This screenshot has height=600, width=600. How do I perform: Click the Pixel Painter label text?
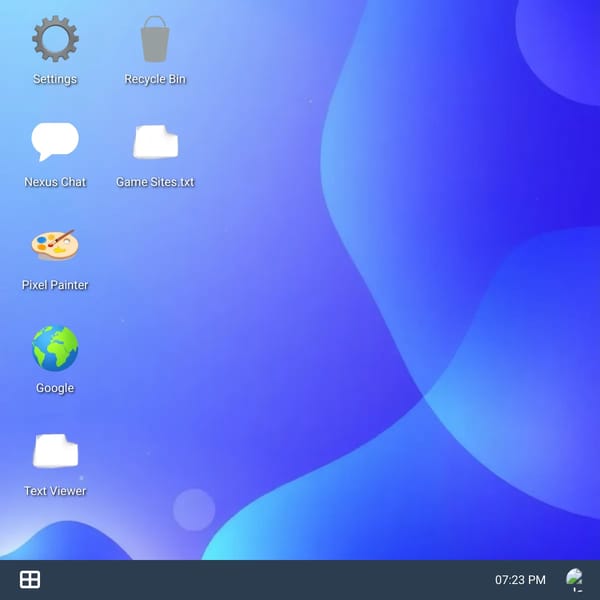pos(55,285)
